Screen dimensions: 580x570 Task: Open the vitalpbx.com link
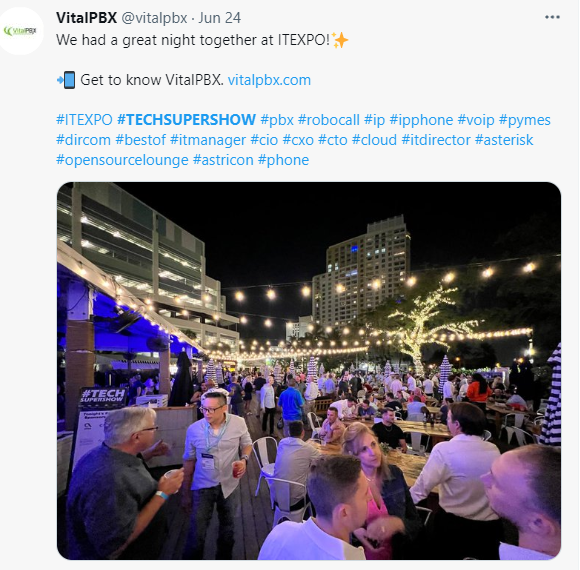269,80
